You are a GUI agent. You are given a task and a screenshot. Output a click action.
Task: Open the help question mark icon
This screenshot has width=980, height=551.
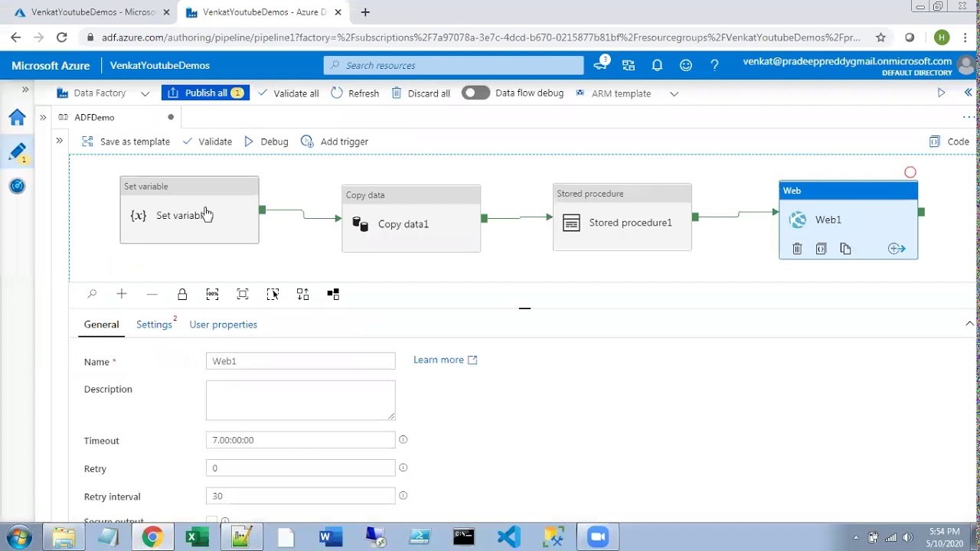714,66
